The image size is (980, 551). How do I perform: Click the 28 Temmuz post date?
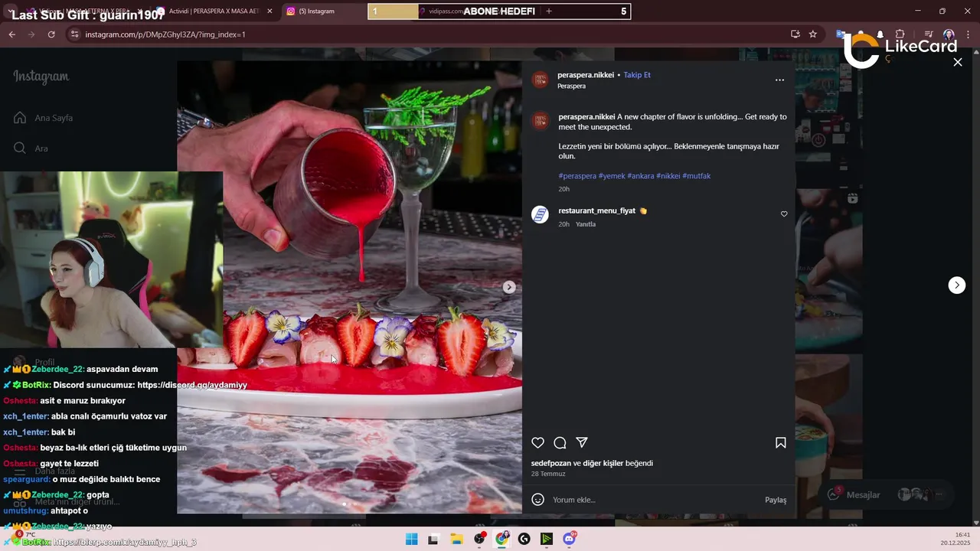pos(548,474)
